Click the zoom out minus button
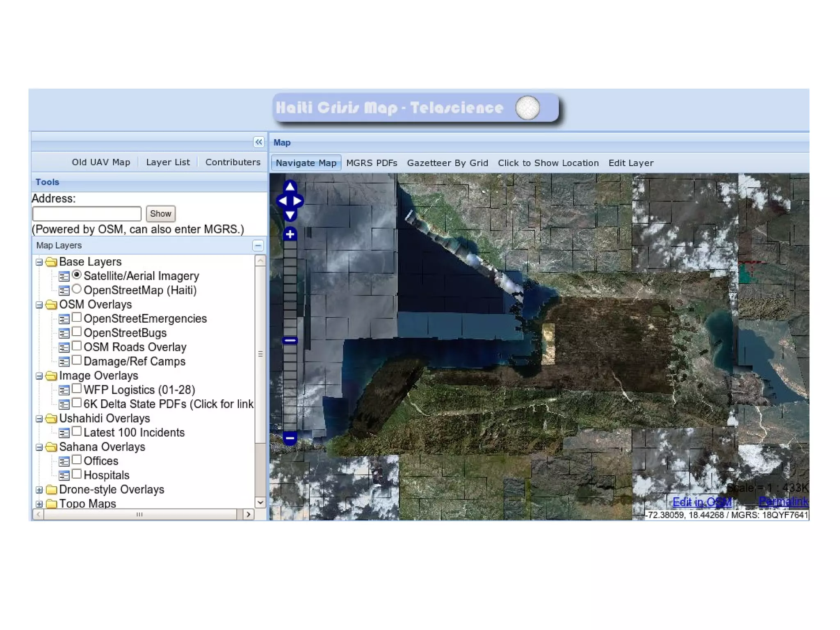 pyautogui.click(x=290, y=438)
